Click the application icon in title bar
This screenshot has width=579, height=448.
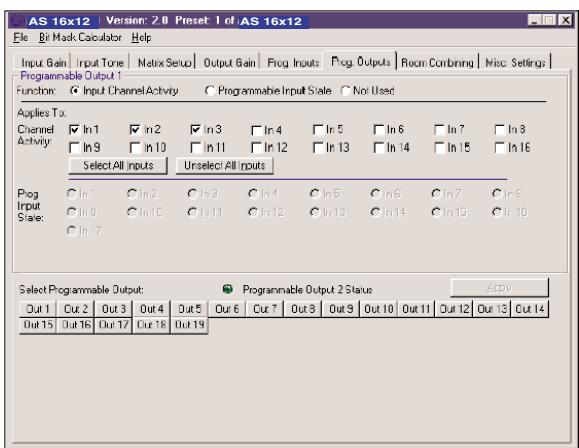[18, 21]
